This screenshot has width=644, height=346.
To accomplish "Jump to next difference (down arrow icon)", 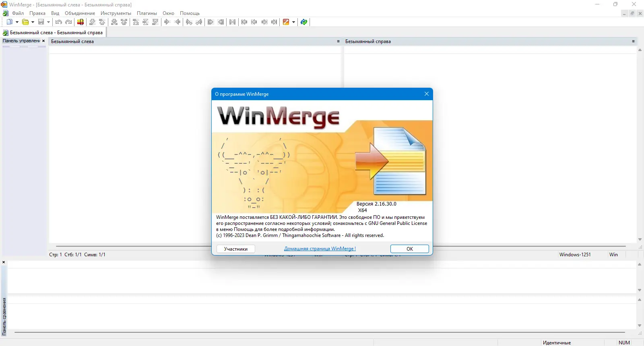I will point(92,22).
